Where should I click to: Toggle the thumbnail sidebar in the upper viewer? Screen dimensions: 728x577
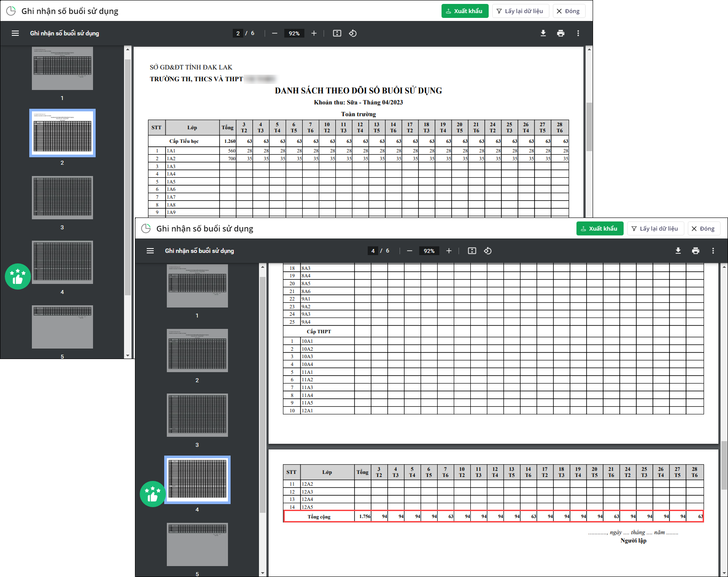pyautogui.click(x=15, y=33)
